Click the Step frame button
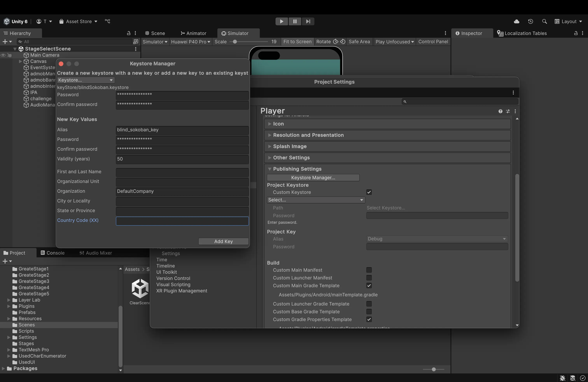The width and height of the screenshot is (588, 382). click(x=308, y=22)
